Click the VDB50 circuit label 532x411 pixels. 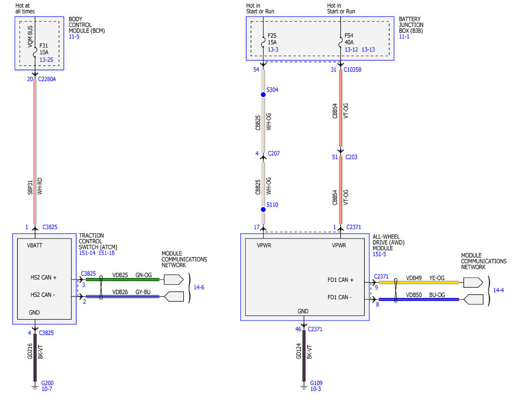click(415, 295)
